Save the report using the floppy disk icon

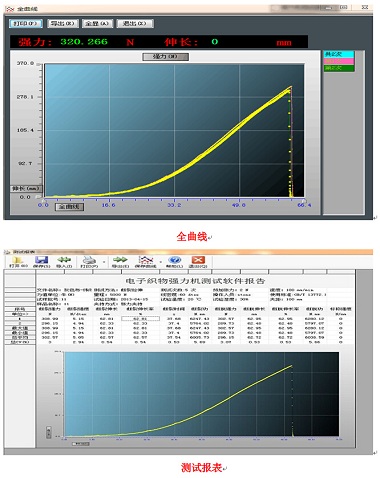(41, 262)
